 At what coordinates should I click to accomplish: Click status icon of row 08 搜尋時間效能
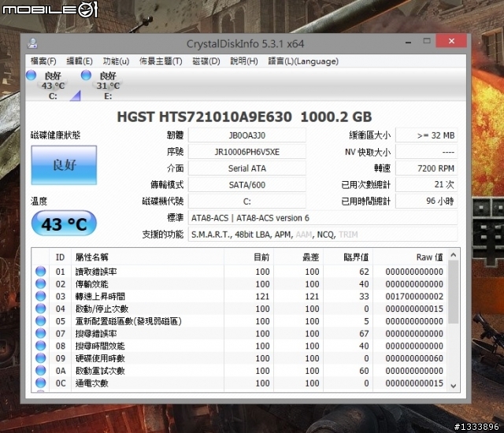[40, 346]
